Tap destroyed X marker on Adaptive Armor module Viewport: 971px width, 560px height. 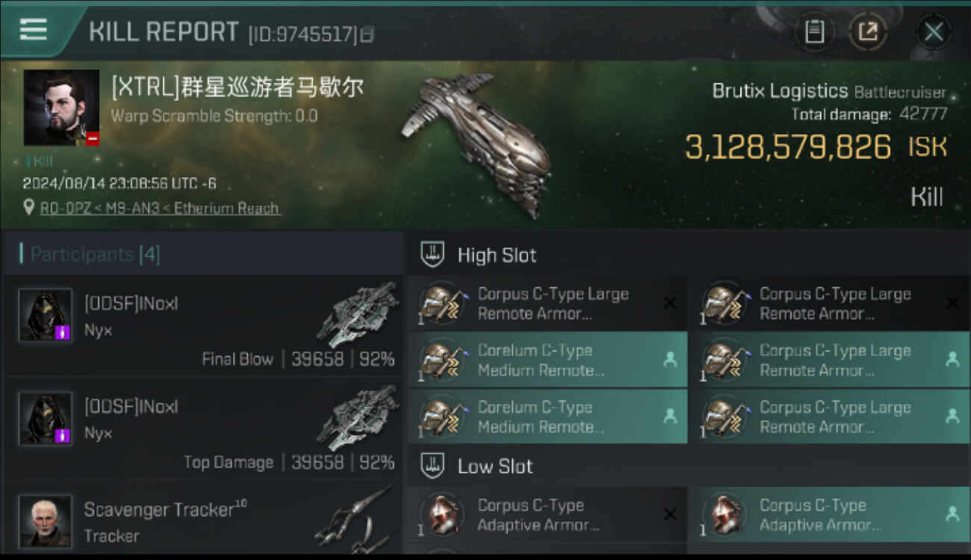pyautogui.click(x=670, y=514)
